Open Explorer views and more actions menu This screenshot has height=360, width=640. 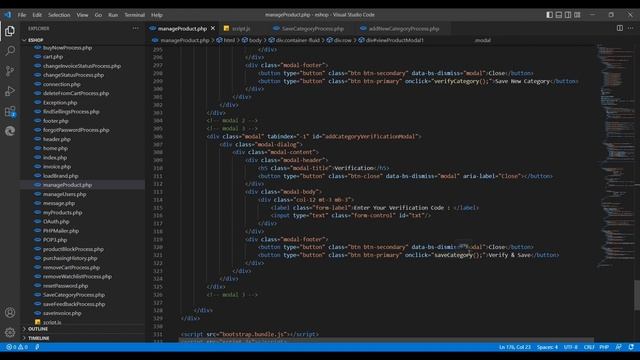click(136, 28)
